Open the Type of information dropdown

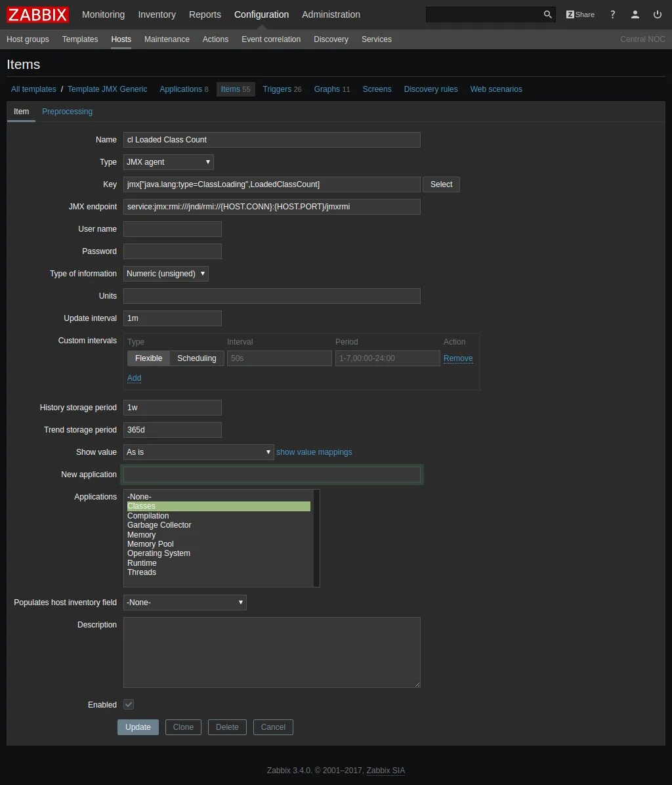[x=165, y=273]
